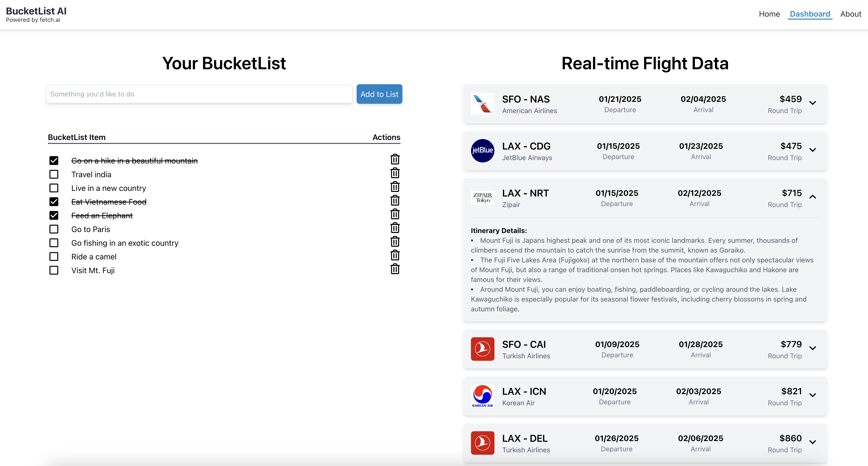Click trash icon next to 'Feed an Elephant'
Viewport: 868px width, 466px height.
395,214
